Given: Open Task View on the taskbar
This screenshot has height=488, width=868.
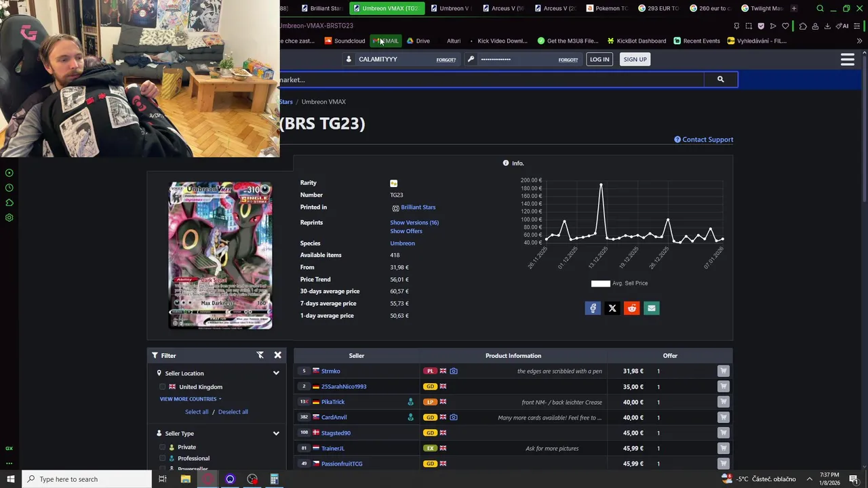Looking at the screenshot, I should 163,479.
